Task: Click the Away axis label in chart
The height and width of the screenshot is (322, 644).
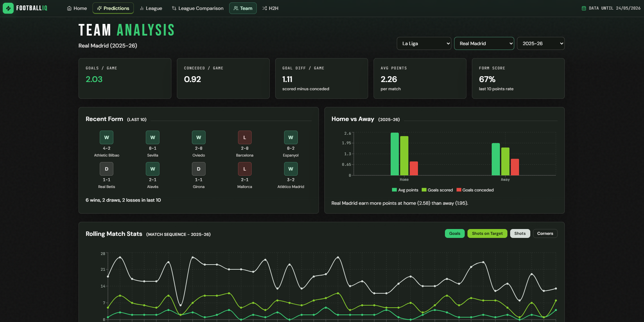Action: point(505,179)
